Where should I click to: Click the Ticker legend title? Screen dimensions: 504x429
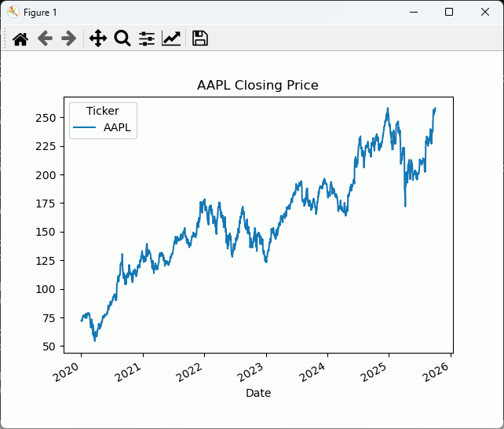point(102,112)
